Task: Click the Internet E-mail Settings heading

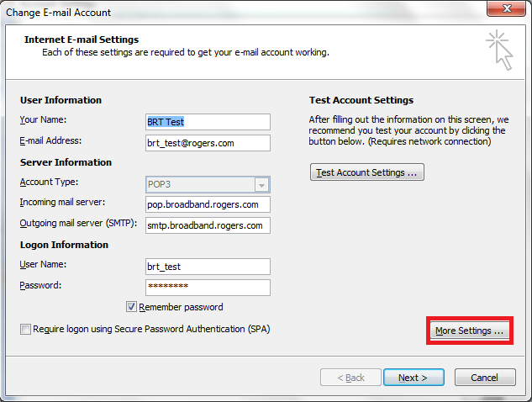Action: tap(82, 40)
